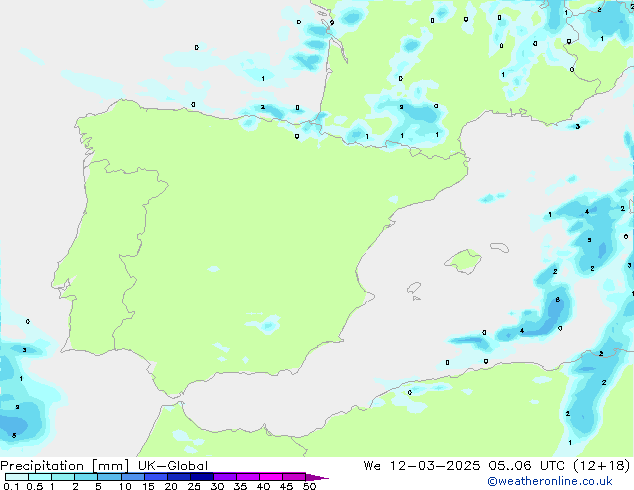Click the 'Precipitation [mm]' title text
Viewport: 634px width, 490px height.
[64, 466]
